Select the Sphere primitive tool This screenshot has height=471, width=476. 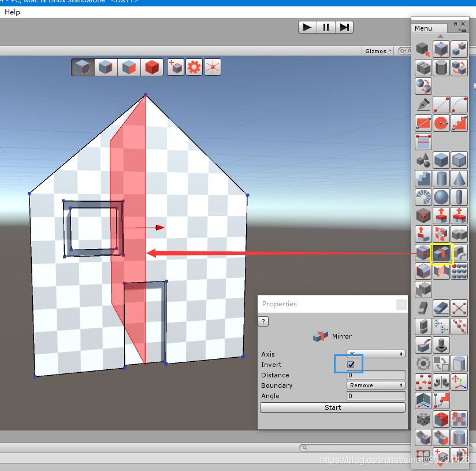(442, 198)
